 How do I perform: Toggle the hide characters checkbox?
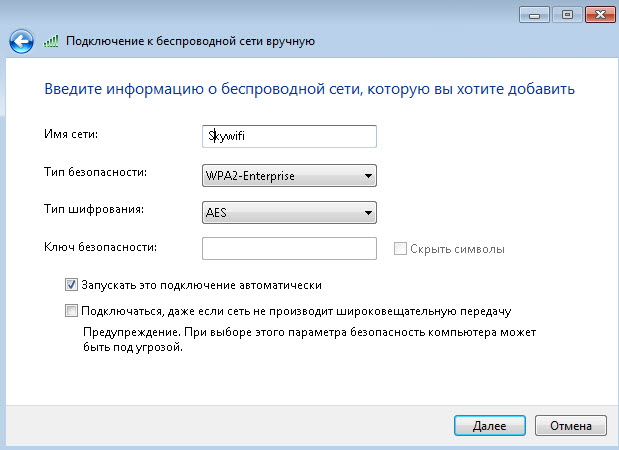tap(400, 249)
